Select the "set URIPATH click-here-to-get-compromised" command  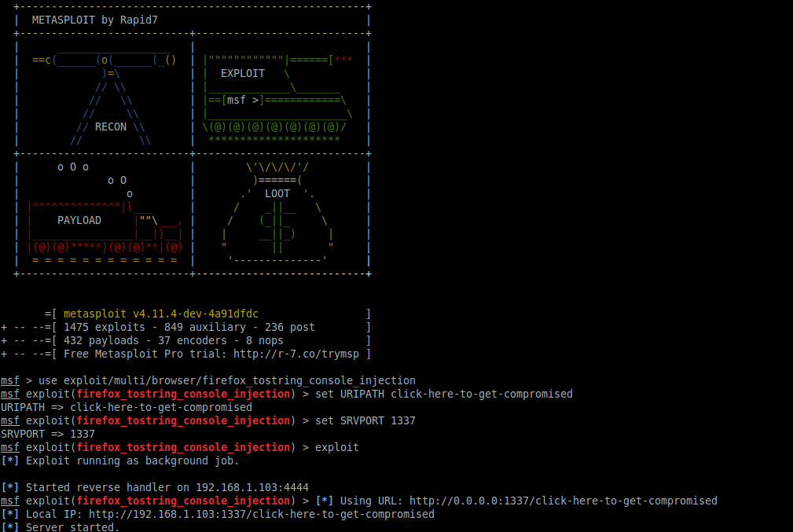[444, 394]
